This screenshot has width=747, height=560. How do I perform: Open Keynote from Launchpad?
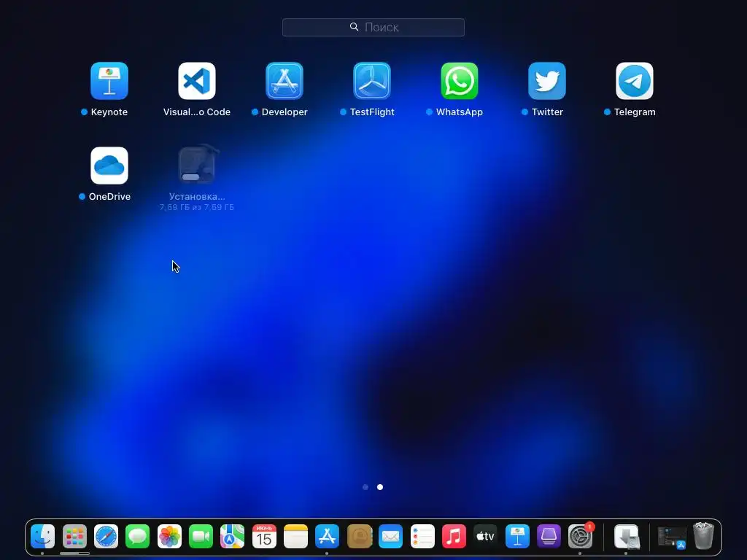[109, 81]
